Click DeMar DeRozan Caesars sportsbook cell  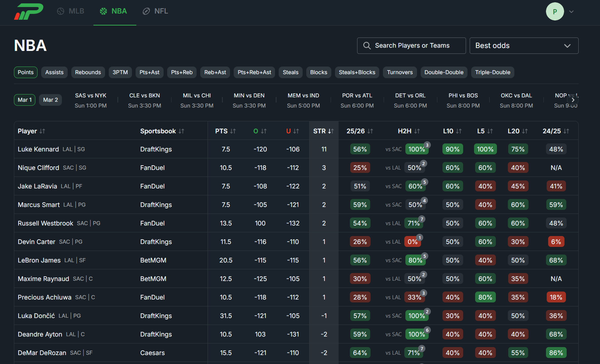[153, 353]
